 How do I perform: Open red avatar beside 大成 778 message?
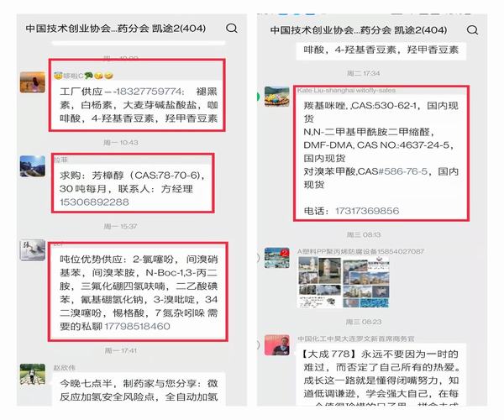pos(276,344)
